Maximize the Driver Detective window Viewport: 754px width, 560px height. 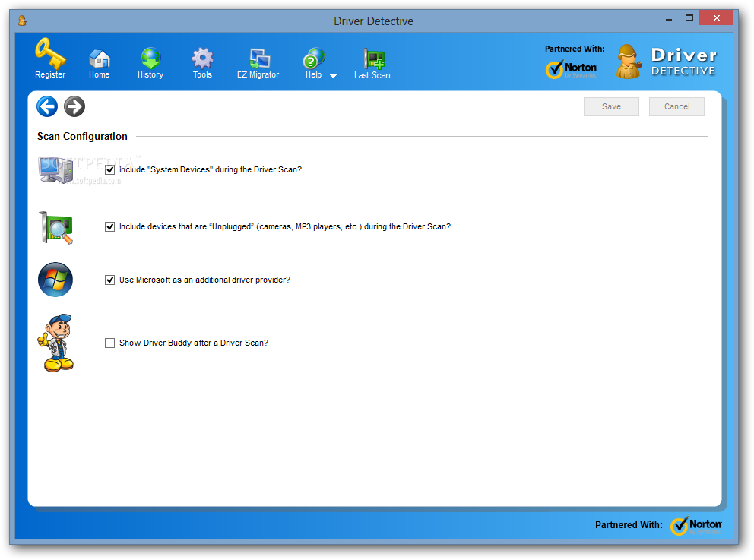pos(689,18)
